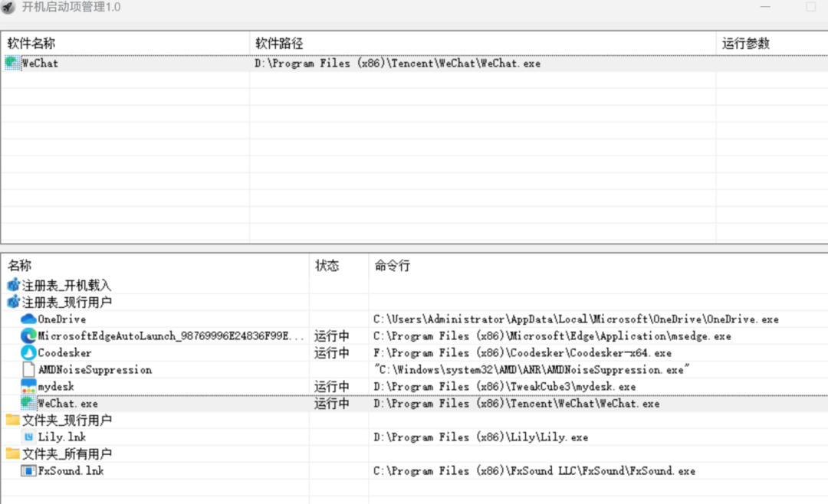Click the OneDrive cloud icon
This screenshot has width=828, height=504.
(28, 319)
